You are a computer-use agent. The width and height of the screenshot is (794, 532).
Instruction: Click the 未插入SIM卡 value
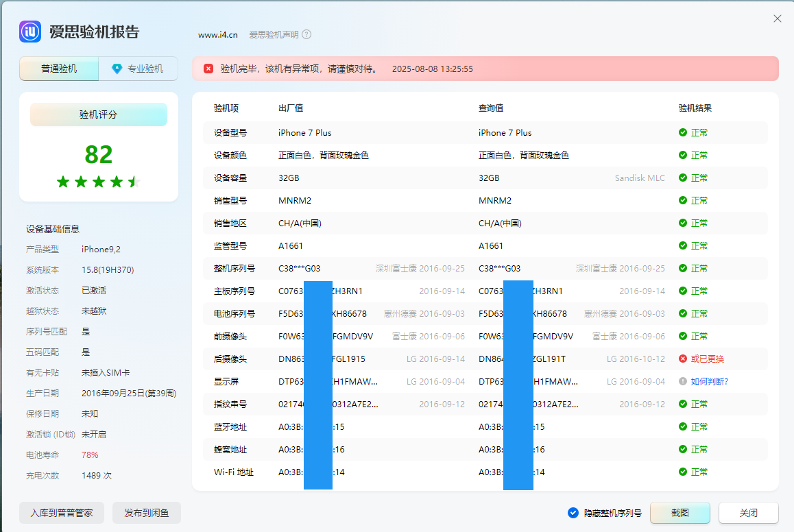point(106,372)
